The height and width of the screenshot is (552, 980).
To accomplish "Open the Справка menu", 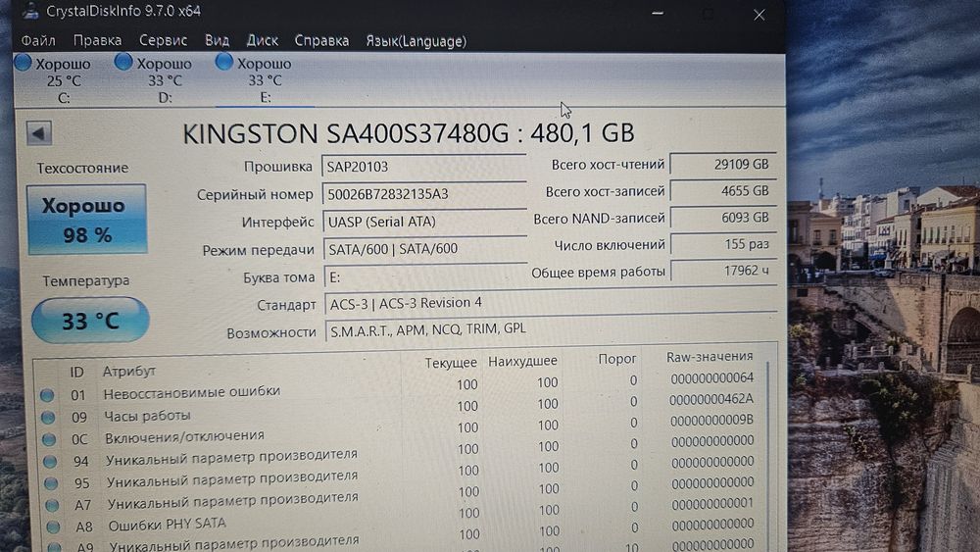I will point(321,40).
